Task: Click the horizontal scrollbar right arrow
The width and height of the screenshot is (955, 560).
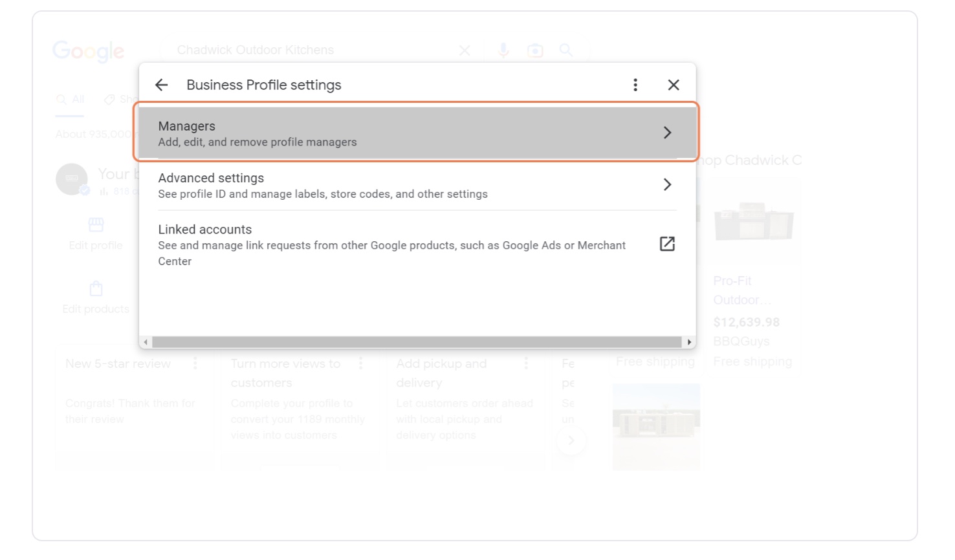Action: (689, 342)
